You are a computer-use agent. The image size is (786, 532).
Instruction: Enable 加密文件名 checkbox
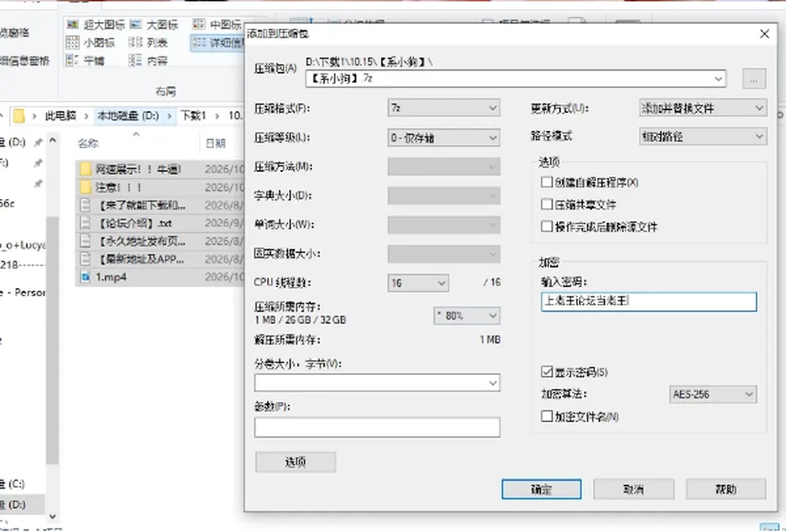(547, 416)
